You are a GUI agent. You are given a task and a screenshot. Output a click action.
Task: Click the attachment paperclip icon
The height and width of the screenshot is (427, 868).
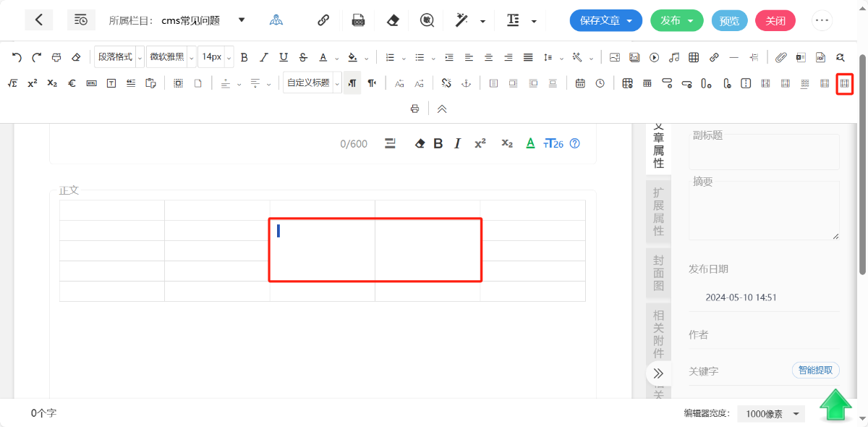pos(780,57)
